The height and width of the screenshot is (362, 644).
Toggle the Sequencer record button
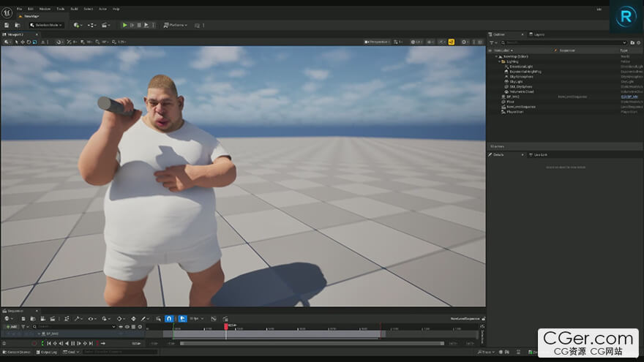tap(34, 343)
